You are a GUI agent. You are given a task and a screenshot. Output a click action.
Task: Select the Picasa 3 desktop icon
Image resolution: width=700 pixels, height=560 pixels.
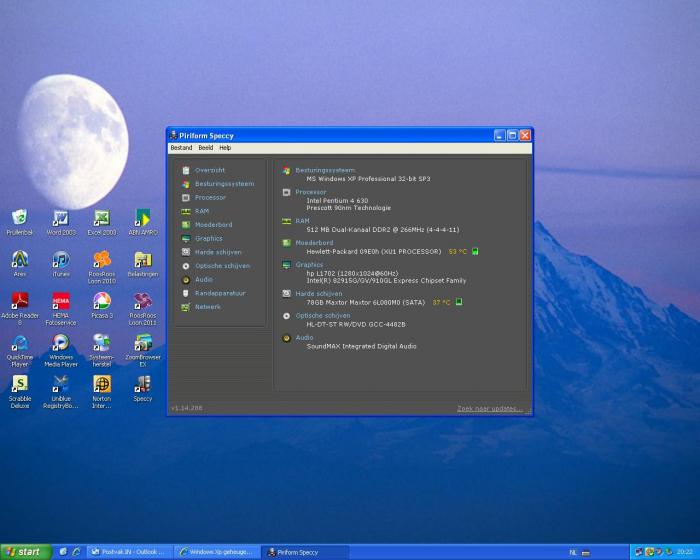point(102,305)
